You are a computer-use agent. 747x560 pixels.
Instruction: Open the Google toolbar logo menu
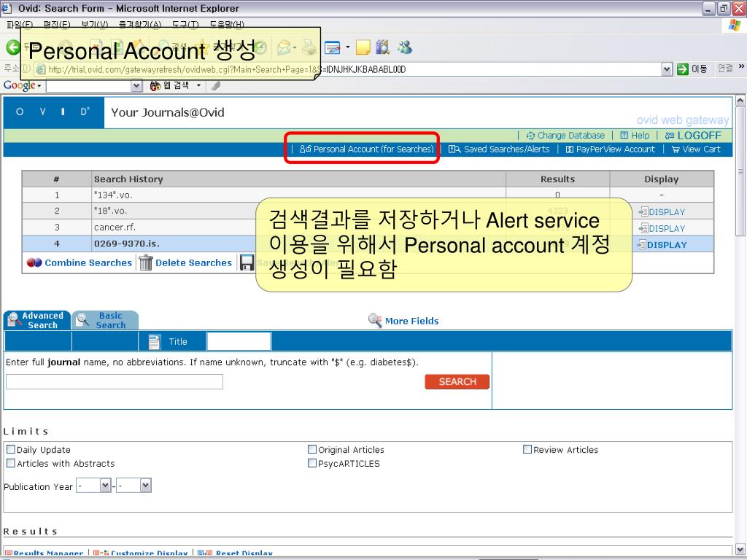pyautogui.click(x=22, y=86)
